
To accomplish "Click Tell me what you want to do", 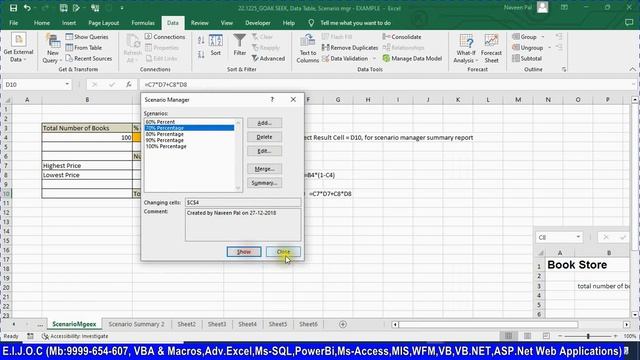I will point(355,23).
